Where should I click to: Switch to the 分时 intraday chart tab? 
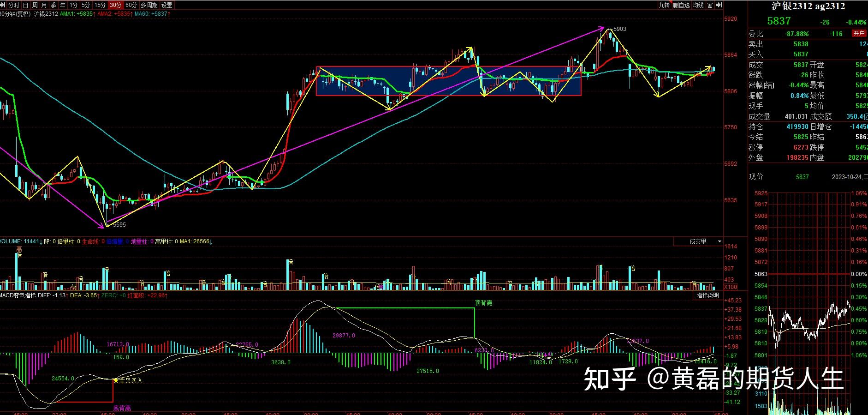[x=14, y=5]
